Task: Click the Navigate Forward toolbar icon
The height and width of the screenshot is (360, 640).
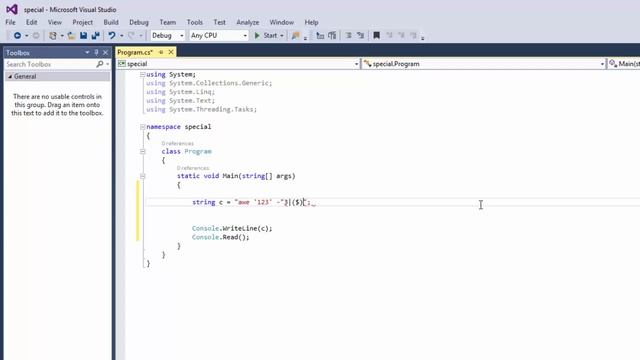Action: pyautogui.click(x=36, y=36)
